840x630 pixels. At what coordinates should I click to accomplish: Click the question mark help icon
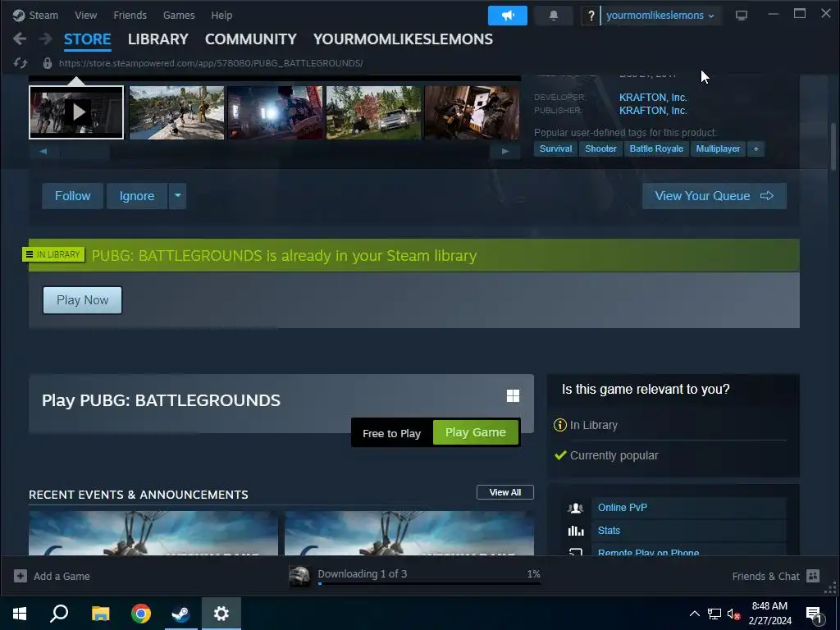click(x=591, y=16)
